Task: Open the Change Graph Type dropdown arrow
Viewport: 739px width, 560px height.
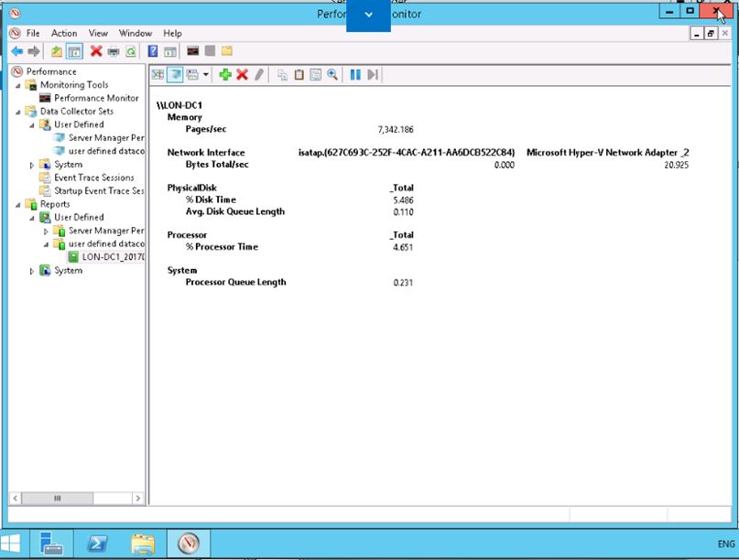Action: (206, 75)
